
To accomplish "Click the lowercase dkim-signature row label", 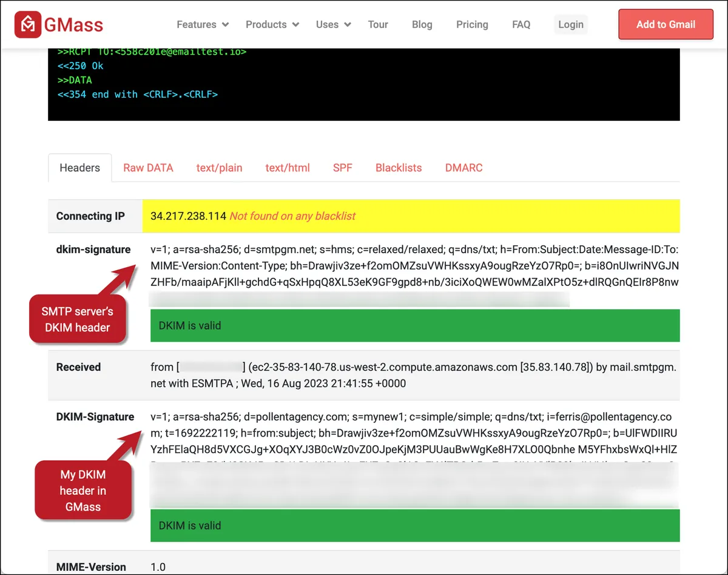I will click(x=93, y=250).
